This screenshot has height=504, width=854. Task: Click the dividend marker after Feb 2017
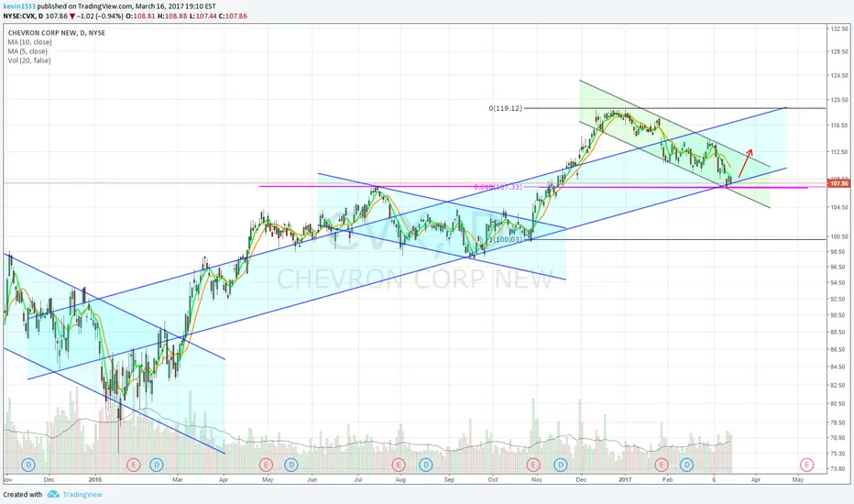(x=687, y=465)
